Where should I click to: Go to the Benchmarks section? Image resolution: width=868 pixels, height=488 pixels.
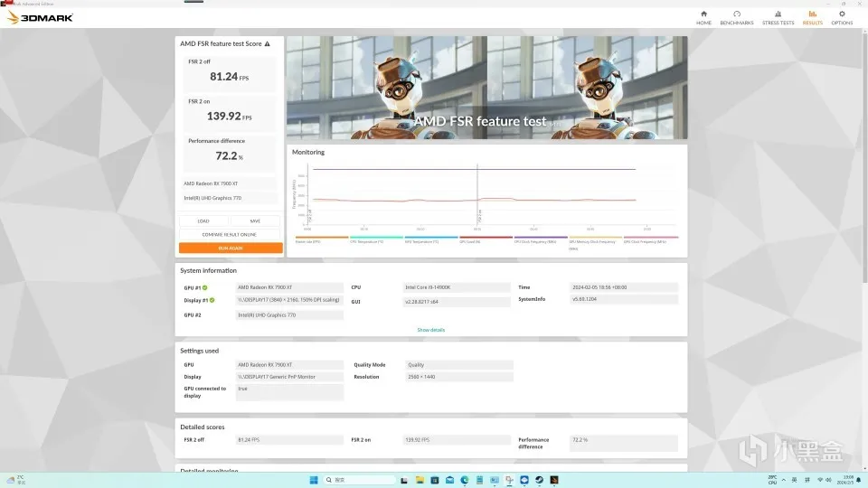737,18
